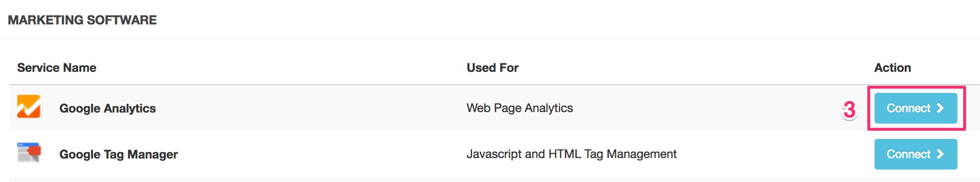The height and width of the screenshot is (182, 980).
Task: Click the Web Page Analytics description
Action: point(520,108)
